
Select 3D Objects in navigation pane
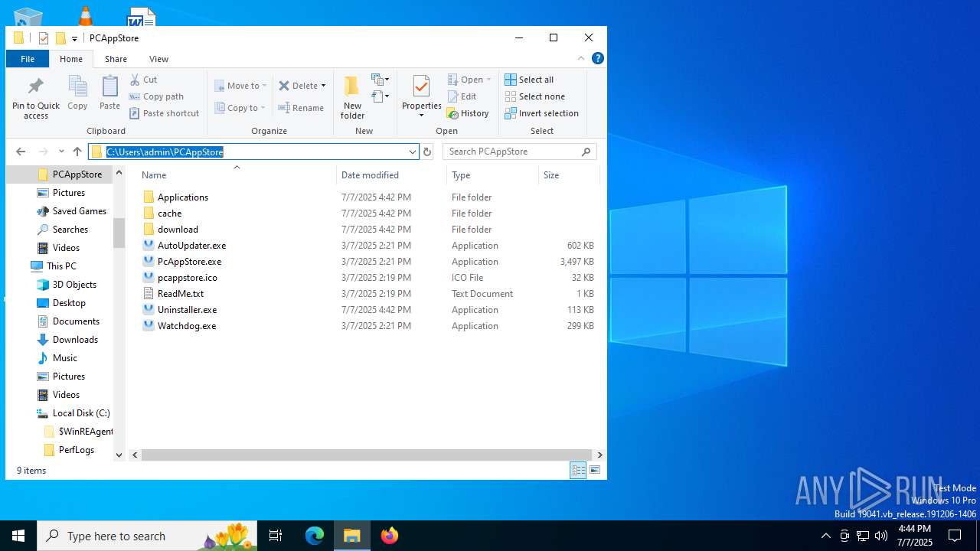[x=74, y=285]
